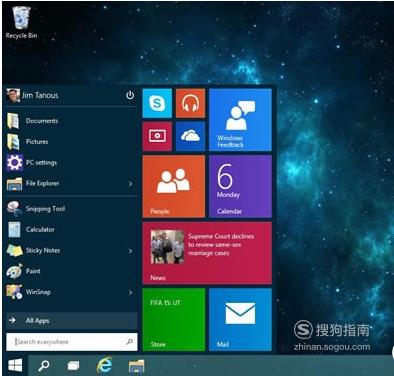Screen dimensions: 394x376
Task: Open the Music headphones tile
Action: (x=190, y=103)
